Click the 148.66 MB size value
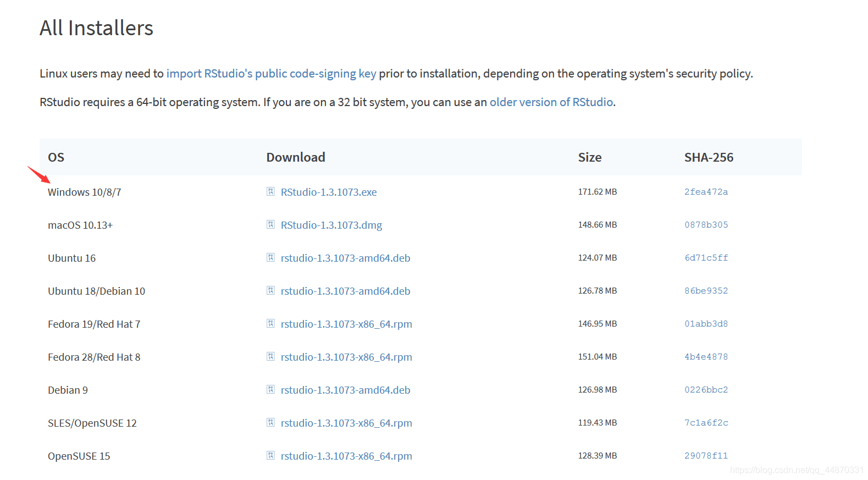Screen dimensions: 868x480 point(598,225)
